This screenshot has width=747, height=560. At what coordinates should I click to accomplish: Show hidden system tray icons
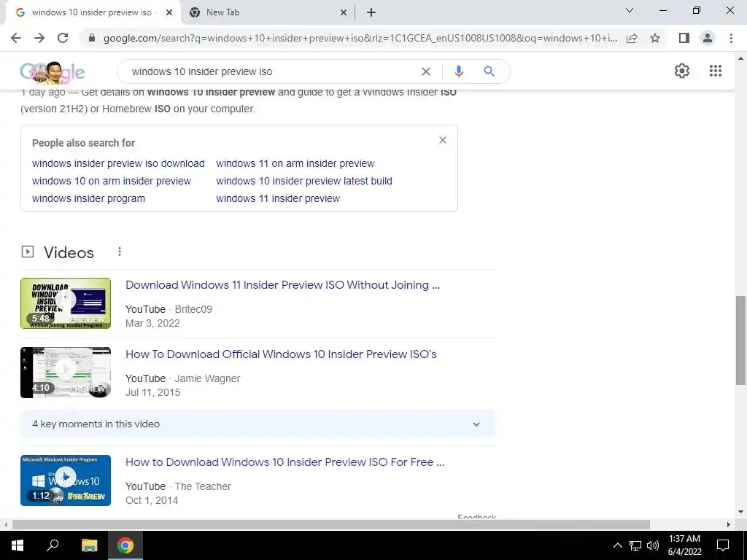[x=617, y=545]
